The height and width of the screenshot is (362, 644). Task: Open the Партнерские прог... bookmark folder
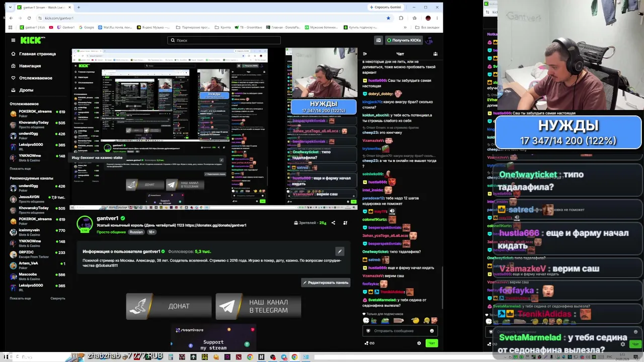point(194,27)
